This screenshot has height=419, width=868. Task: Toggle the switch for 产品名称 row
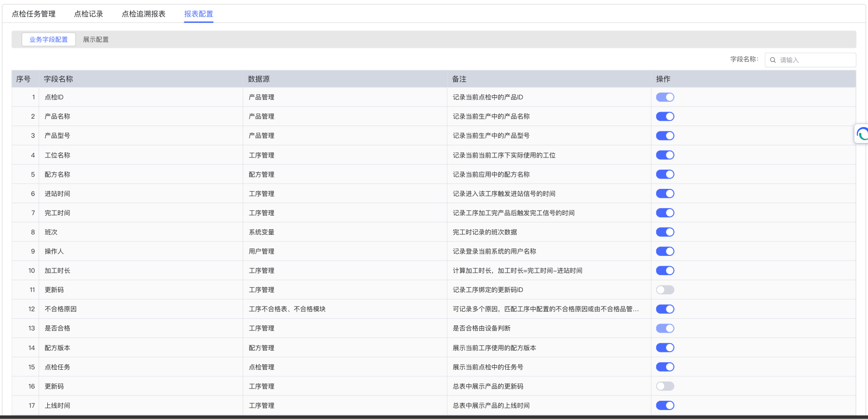[x=665, y=116]
